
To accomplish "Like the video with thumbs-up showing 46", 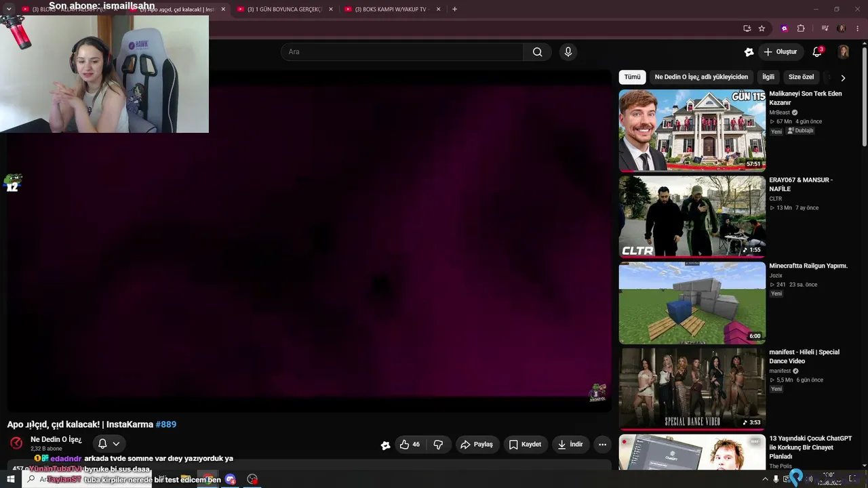I will coord(410,445).
